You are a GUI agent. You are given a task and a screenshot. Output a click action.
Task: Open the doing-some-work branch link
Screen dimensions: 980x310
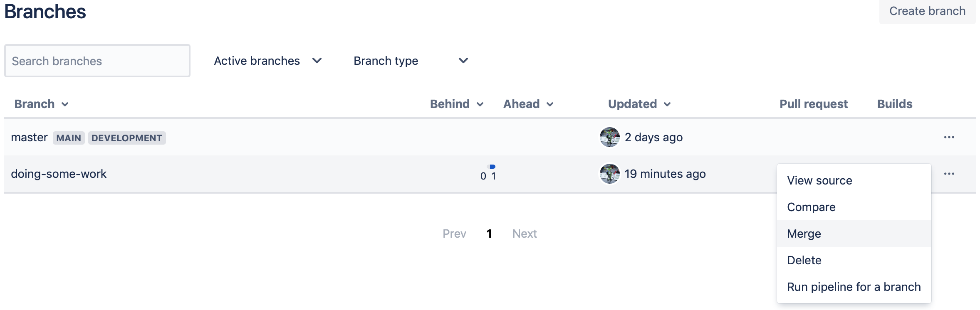59,174
